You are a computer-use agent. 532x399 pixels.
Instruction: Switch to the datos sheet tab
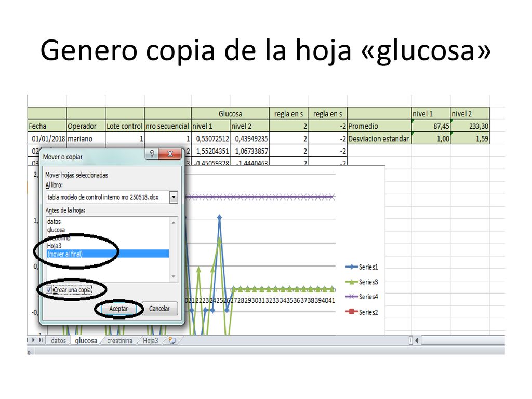tap(58, 341)
